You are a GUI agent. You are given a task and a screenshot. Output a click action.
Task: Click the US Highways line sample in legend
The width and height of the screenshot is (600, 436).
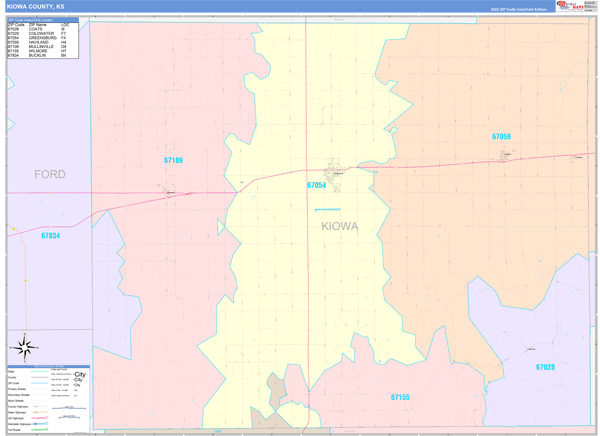40,418
